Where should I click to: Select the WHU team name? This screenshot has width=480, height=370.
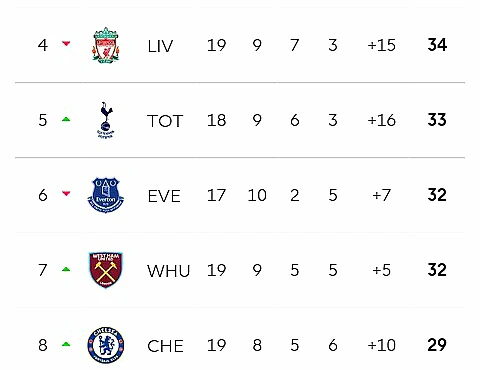click(x=168, y=271)
